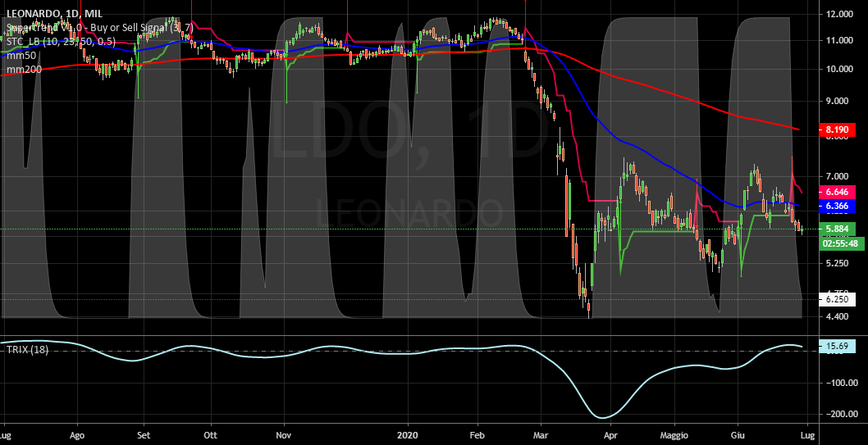Click the -100.00 TRIX axis label
This screenshot has height=445, width=868.
[841, 383]
